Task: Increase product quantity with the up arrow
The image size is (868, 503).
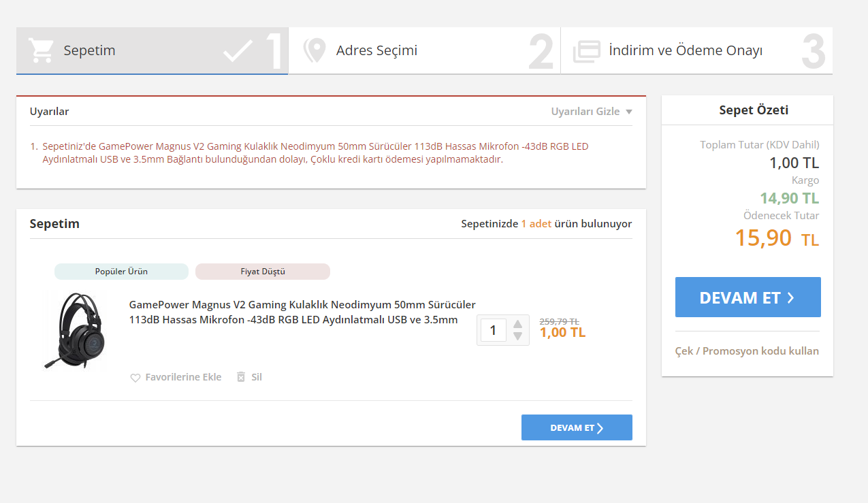Action: click(517, 324)
